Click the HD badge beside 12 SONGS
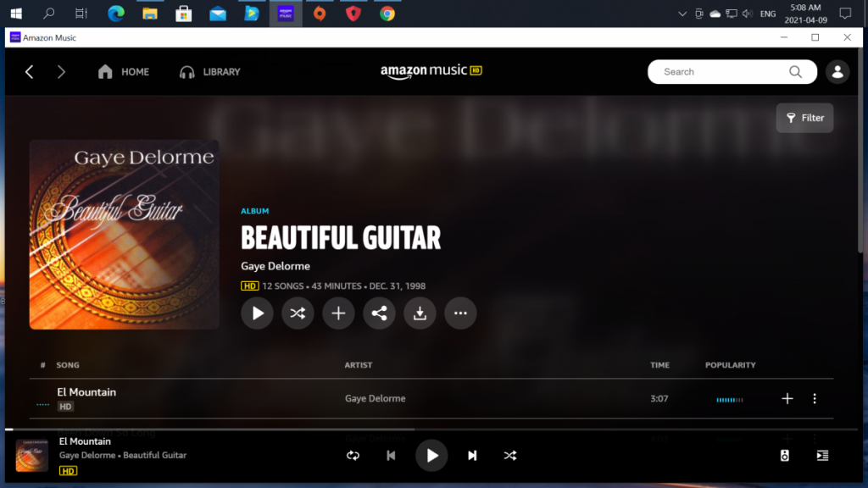 250,286
